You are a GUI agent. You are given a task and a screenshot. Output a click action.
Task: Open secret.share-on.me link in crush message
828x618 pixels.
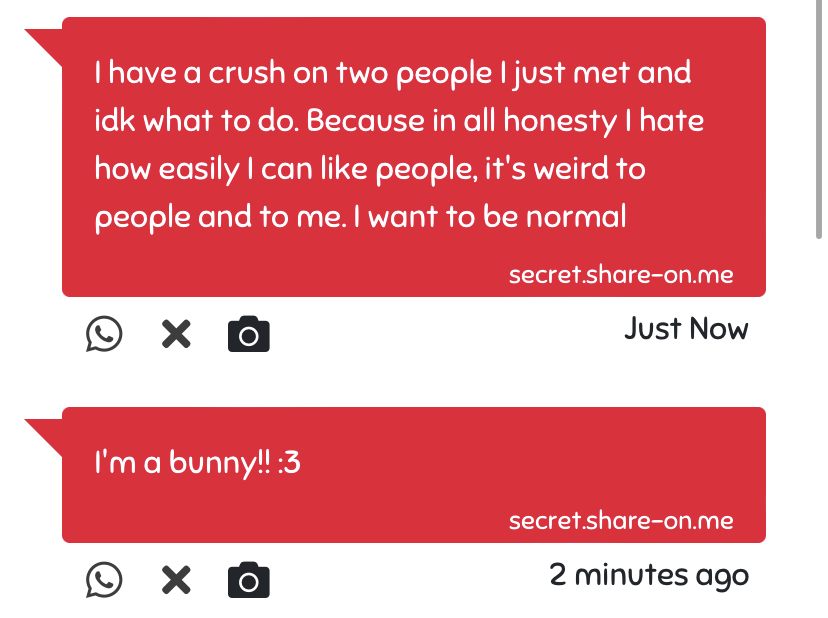[x=620, y=274]
